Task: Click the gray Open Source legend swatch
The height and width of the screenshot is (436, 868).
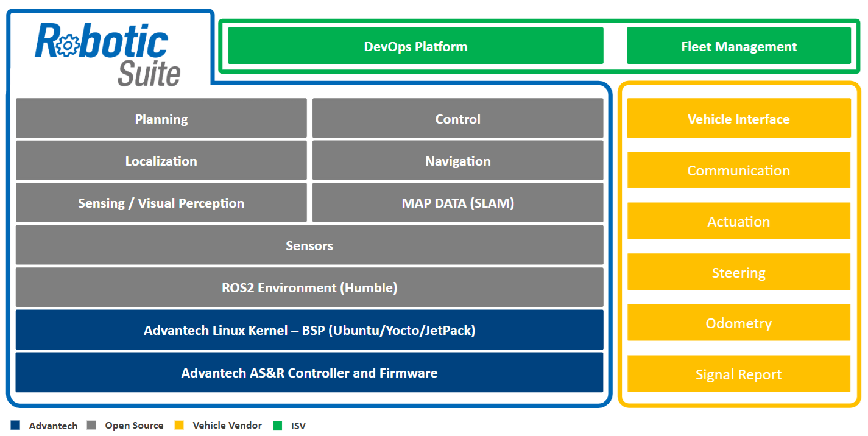Action: (x=91, y=425)
